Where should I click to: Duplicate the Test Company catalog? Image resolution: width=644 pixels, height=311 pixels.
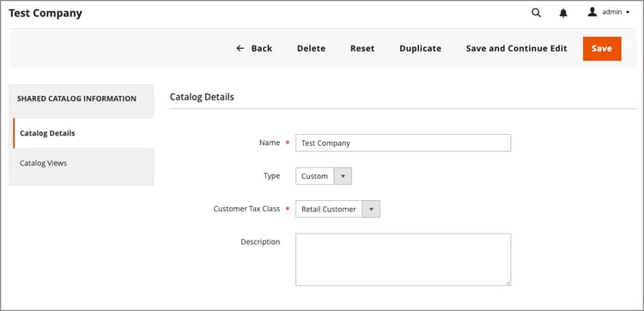(x=420, y=48)
